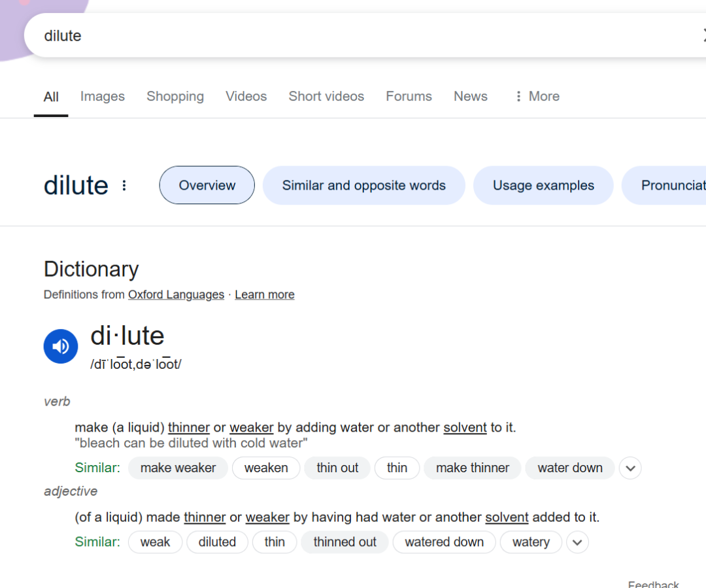Image resolution: width=706 pixels, height=588 pixels.
Task: Select the watered down synonym chip
Action: coord(445,542)
